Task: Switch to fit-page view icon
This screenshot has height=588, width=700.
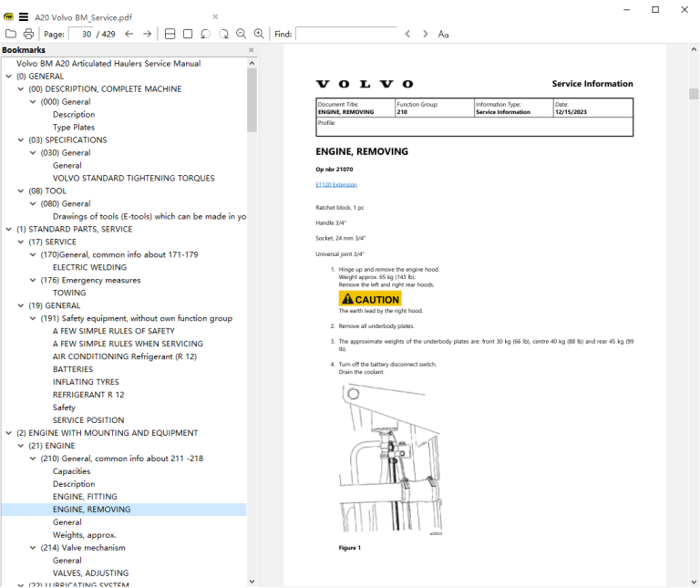Action: pos(188,34)
